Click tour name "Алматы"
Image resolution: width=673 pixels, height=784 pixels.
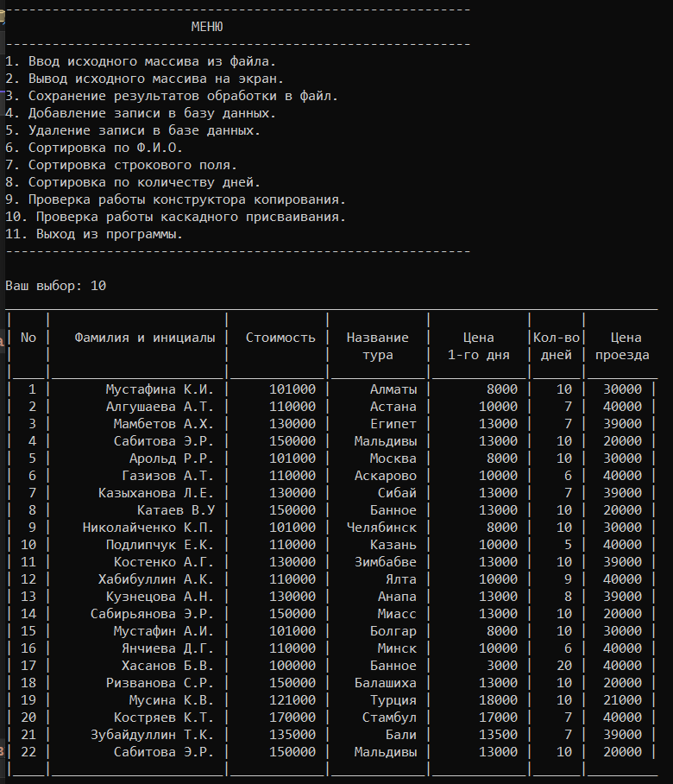(x=393, y=389)
